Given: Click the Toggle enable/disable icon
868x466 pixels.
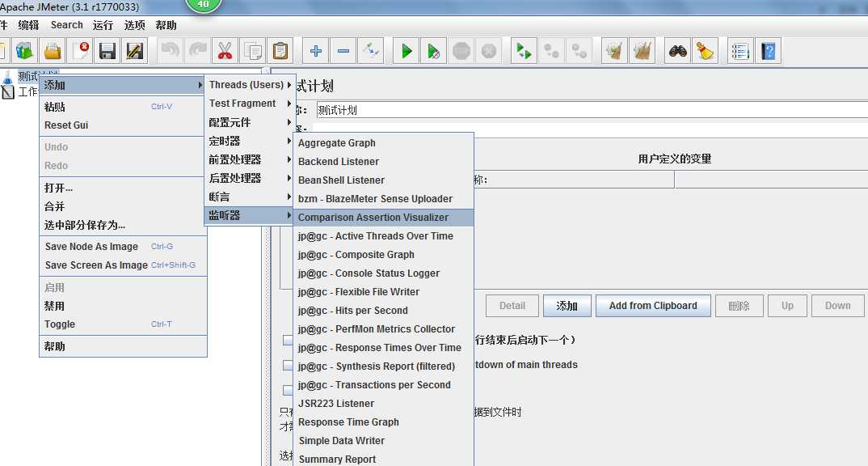Looking at the screenshot, I should (370, 51).
